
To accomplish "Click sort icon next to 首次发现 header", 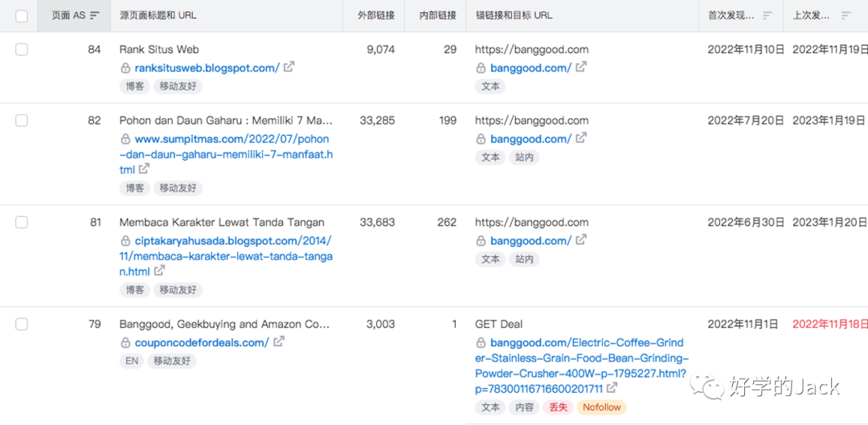I will pyautogui.click(x=768, y=15).
